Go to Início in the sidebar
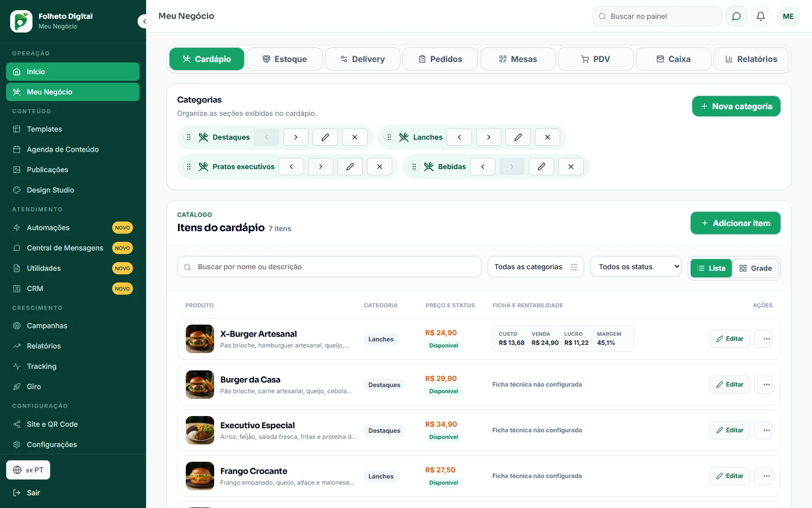812x508 pixels. [x=73, y=72]
